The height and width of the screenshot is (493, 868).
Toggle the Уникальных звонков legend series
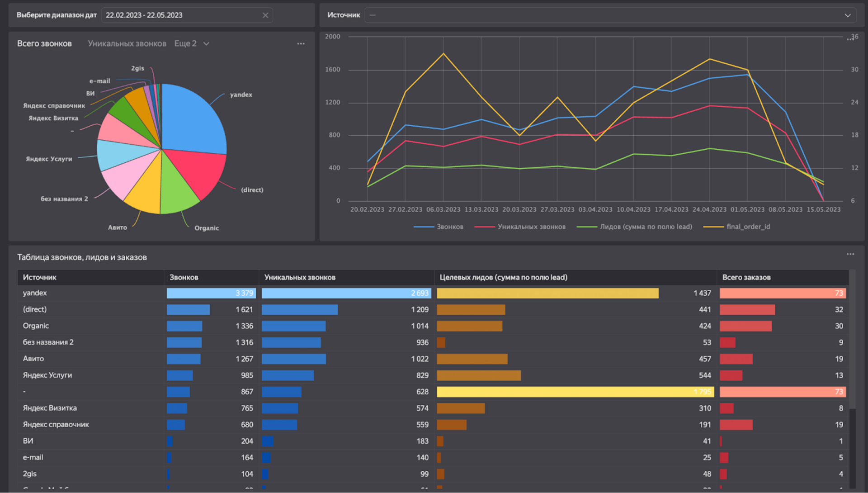(x=520, y=227)
